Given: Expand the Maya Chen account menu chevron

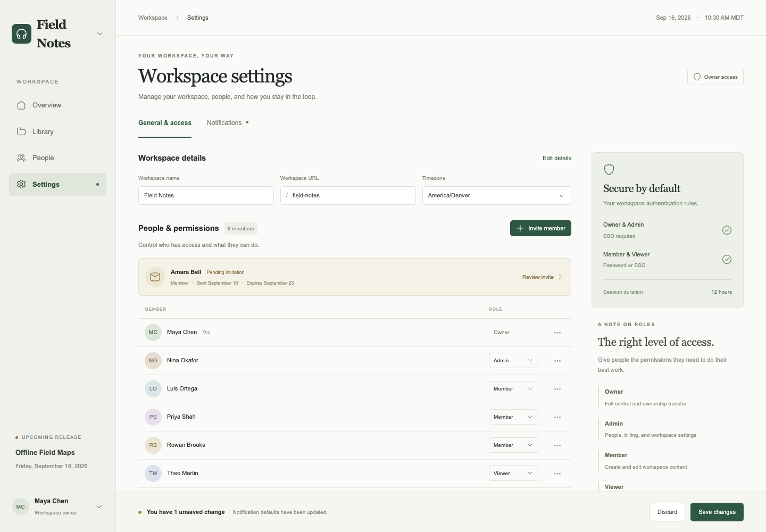Looking at the screenshot, I should tap(99, 507).
